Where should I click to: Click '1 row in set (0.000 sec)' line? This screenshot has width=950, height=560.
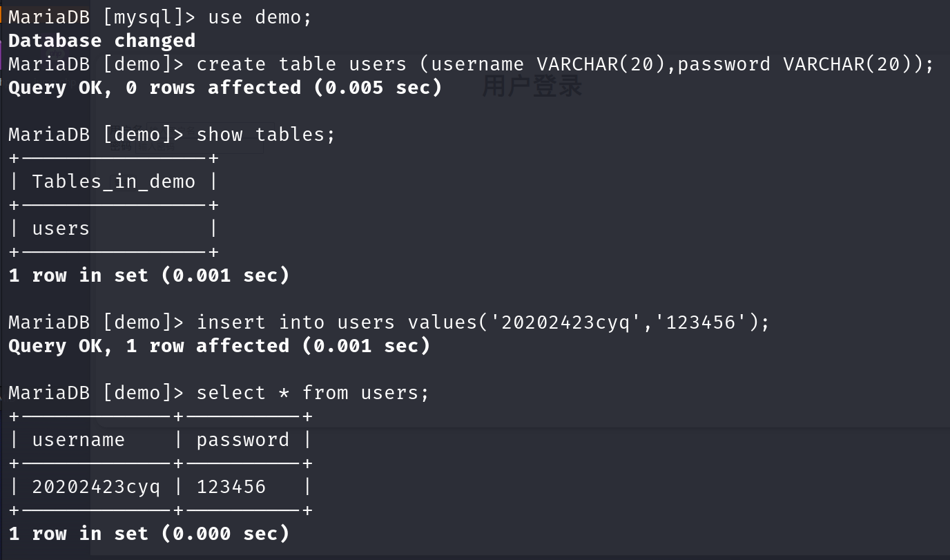click(x=148, y=534)
